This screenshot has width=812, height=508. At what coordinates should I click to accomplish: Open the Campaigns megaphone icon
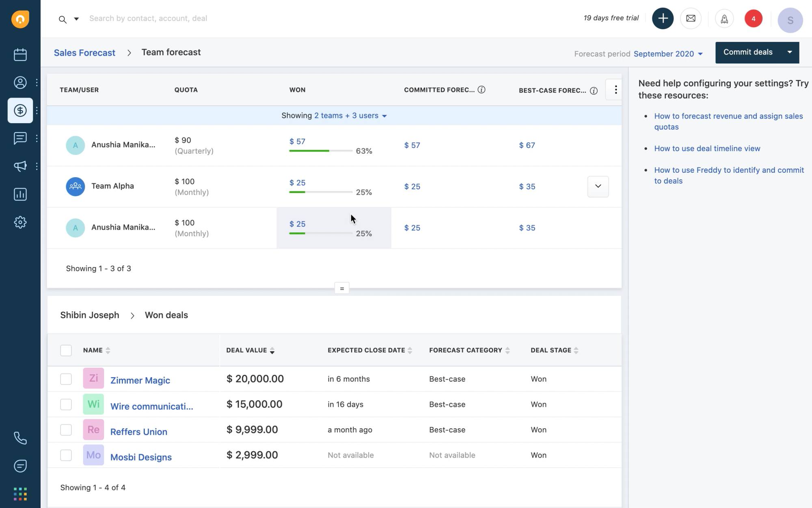tap(20, 166)
